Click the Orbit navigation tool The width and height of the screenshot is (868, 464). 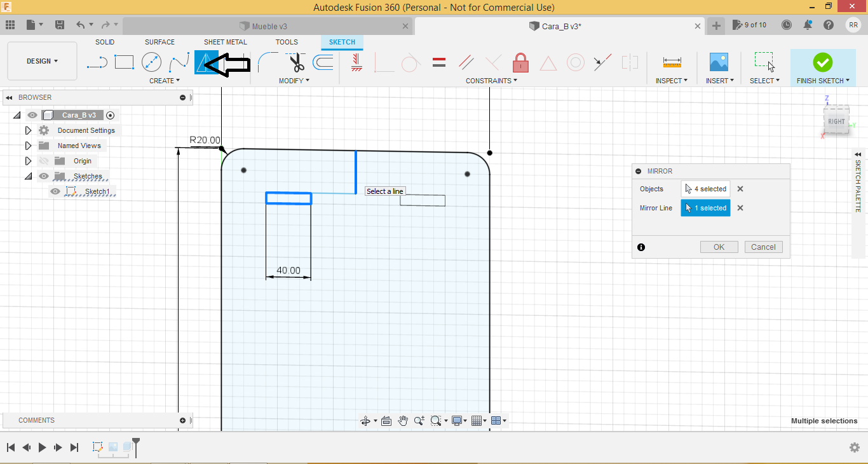coord(365,421)
